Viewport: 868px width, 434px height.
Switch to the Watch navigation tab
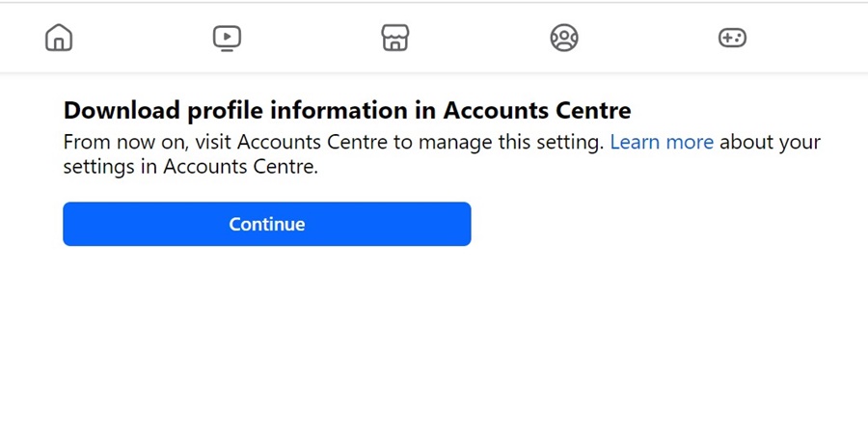(x=227, y=39)
